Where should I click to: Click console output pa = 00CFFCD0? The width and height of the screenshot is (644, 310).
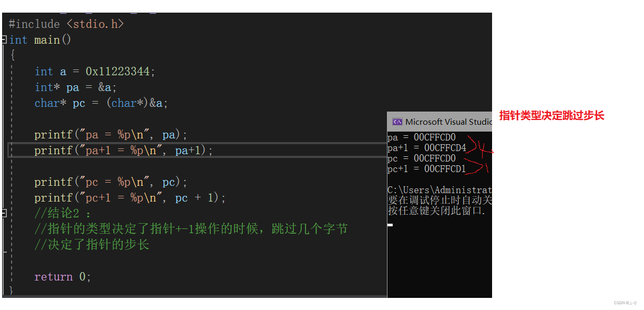click(x=422, y=138)
